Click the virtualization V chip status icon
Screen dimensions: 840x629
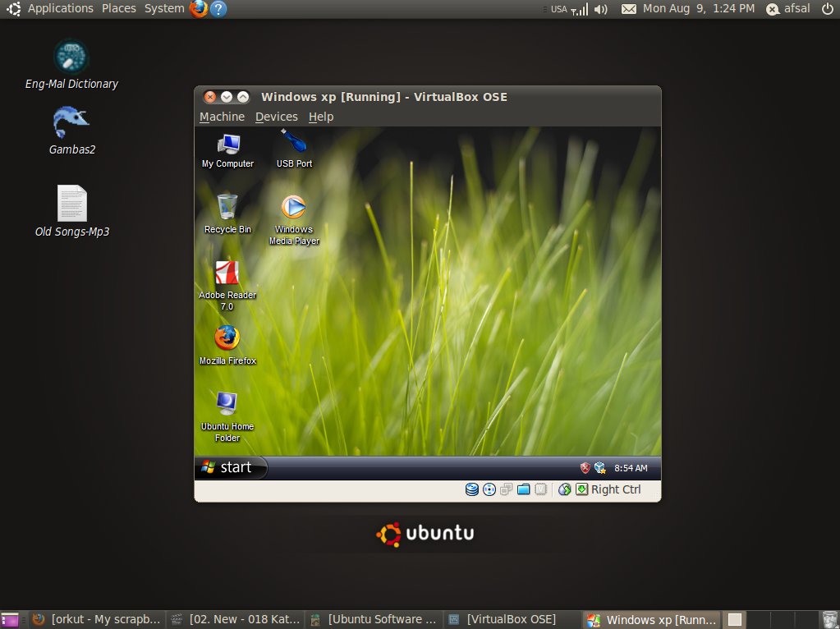pyautogui.click(x=541, y=489)
